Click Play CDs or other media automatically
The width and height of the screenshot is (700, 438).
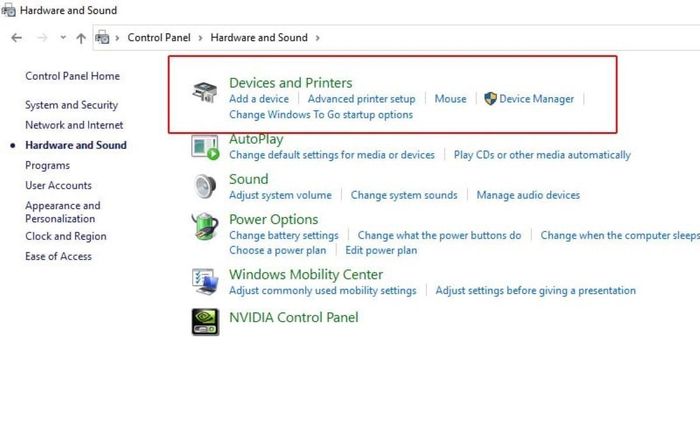pyautogui.click(x=542, y=155)
